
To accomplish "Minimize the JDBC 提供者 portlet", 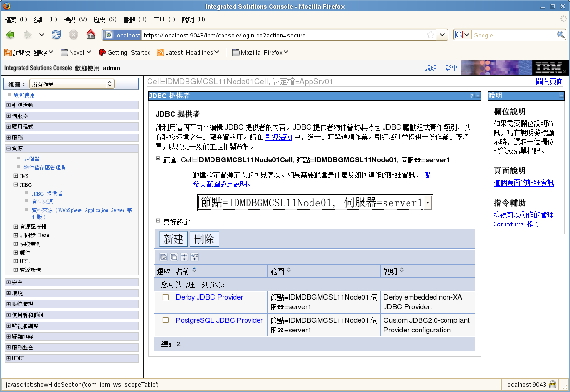I will (478, 96).
